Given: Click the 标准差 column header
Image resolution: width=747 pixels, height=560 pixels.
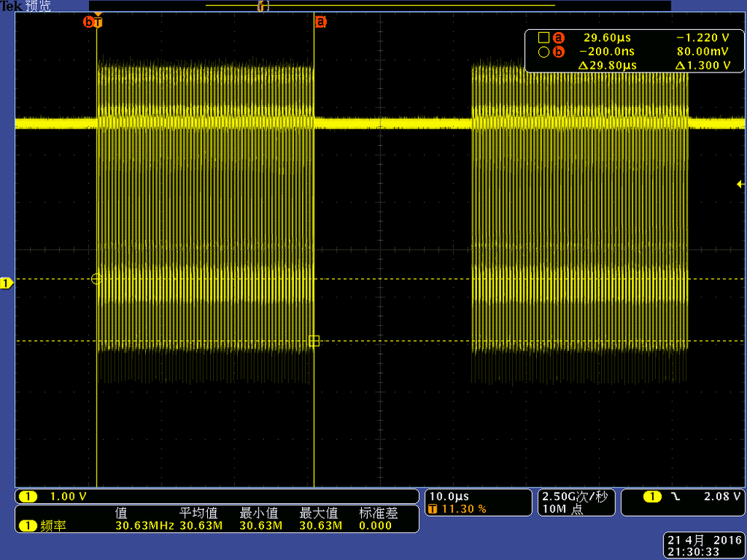Looking at the screenshot, I should click(378, 514).
